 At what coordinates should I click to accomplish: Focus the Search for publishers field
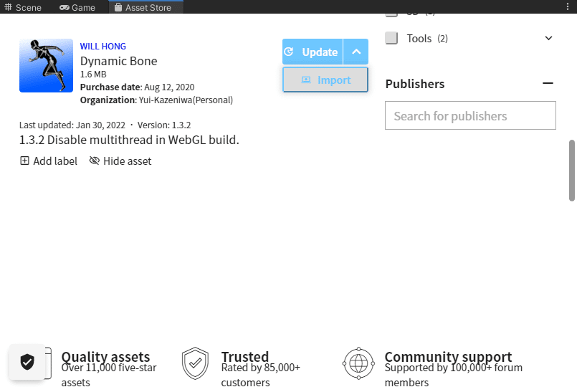pyautogui.click(x=470, y=115)
